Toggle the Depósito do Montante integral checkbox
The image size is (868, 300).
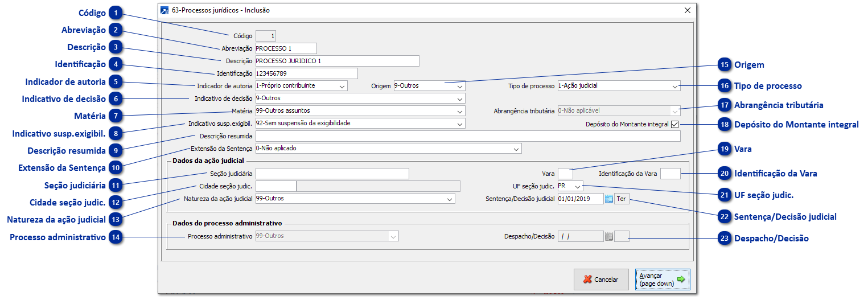675,124
